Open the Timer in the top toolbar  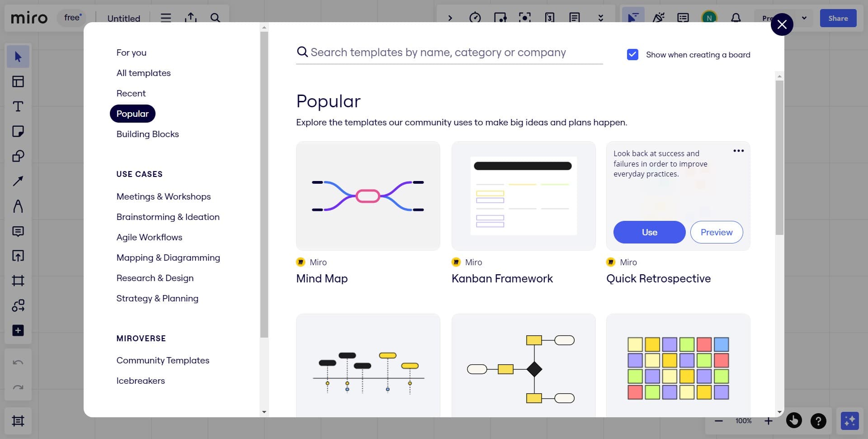476,18
